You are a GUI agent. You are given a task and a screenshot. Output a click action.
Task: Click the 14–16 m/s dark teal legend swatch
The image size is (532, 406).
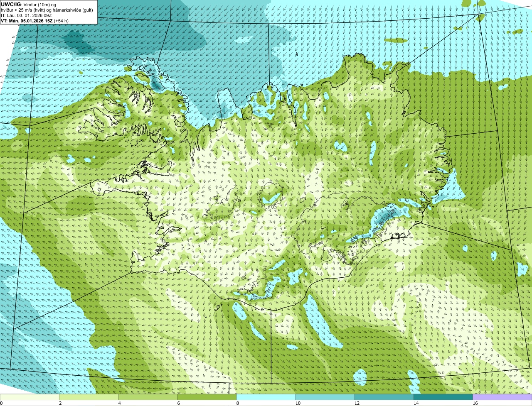443,397
